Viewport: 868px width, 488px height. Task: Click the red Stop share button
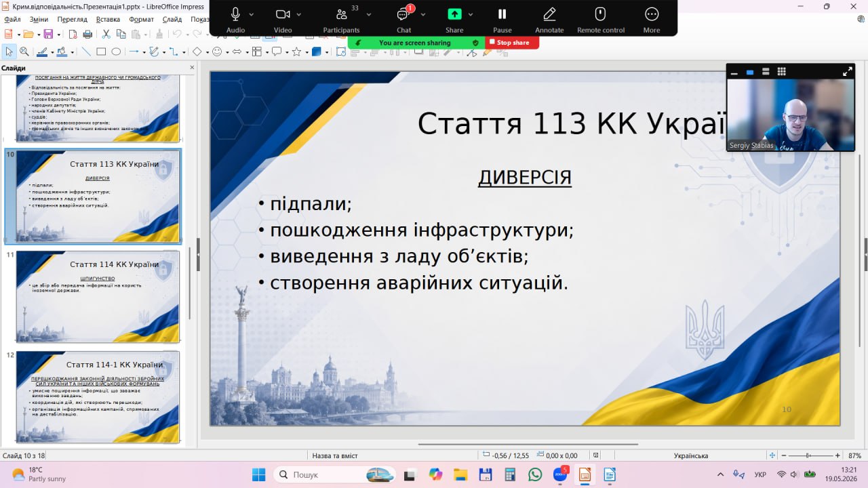(x=512, y=43)
